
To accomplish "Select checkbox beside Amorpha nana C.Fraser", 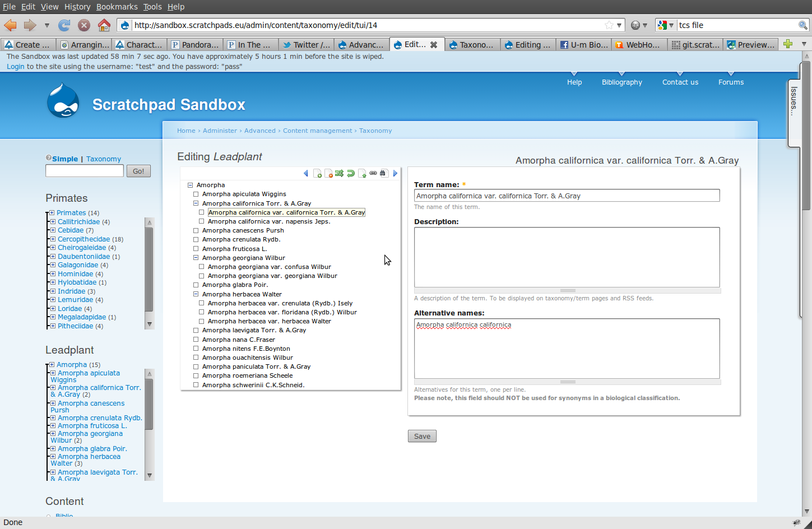I will point(196,340).
